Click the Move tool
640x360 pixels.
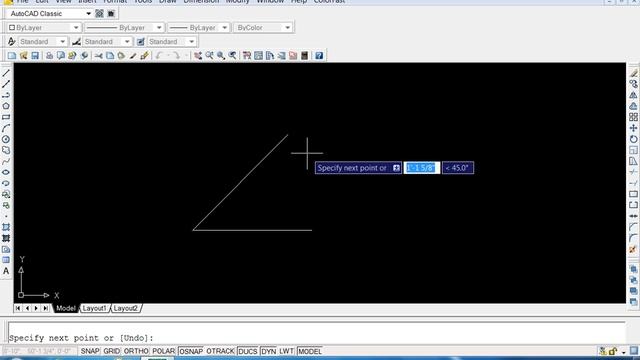(633, 129)
